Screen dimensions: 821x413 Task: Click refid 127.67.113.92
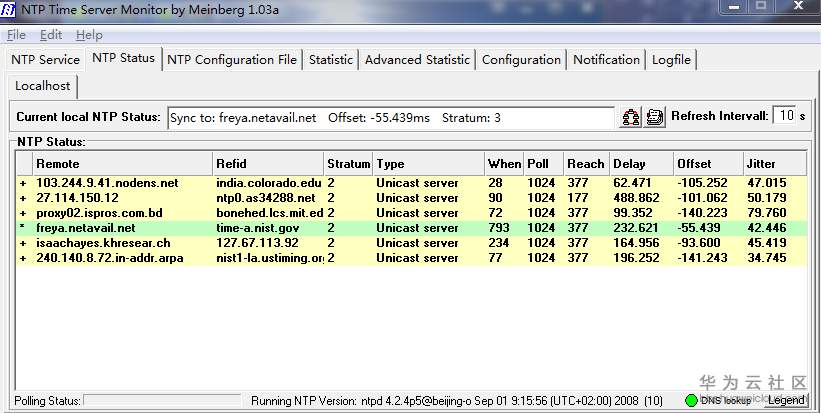(x=257, y=243)
